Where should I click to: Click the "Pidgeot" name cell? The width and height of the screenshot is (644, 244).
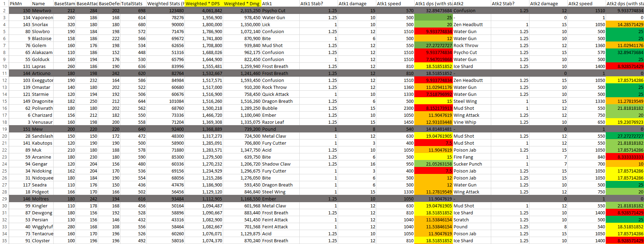coord(42,192)
